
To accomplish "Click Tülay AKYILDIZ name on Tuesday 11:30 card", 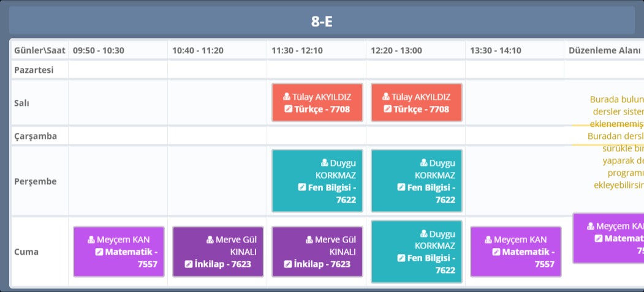I will click(322, 97).
